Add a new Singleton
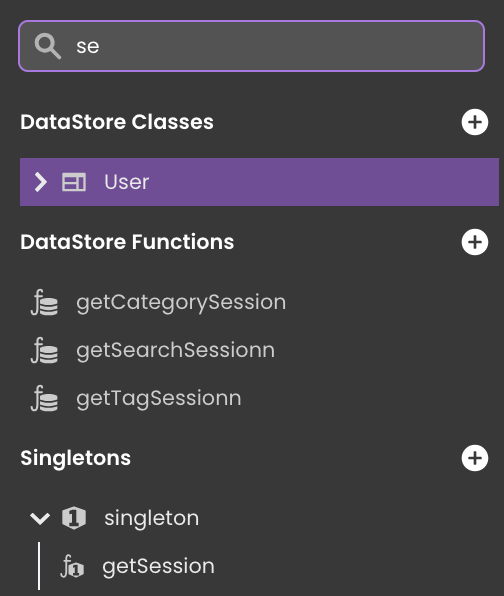This screenshot has height=596, width=504. (475, 458)
